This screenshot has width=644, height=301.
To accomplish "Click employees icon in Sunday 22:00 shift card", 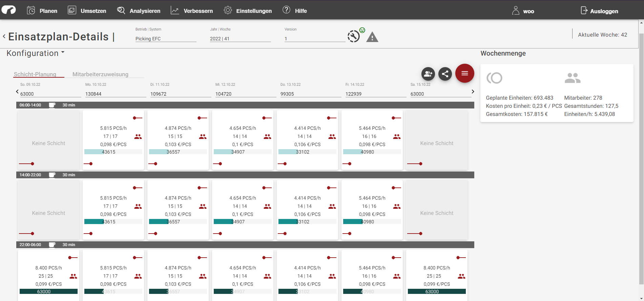I will pos(73,276).
